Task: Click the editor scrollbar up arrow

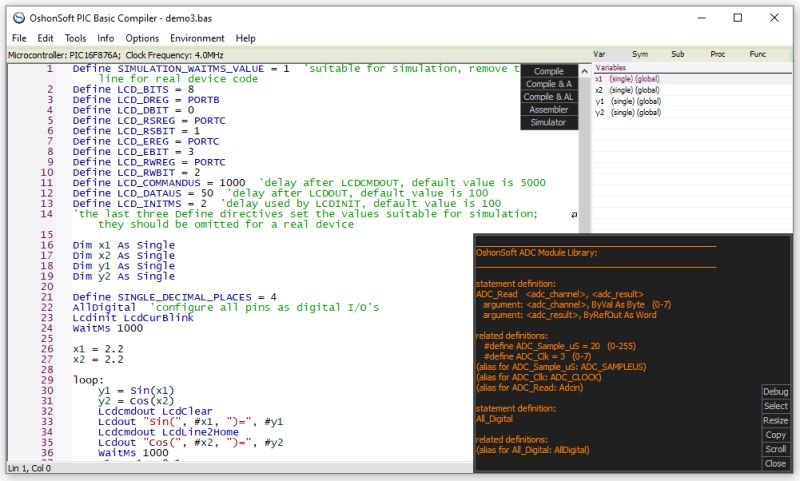Action: pyautogui.click(x=585, y=71)
